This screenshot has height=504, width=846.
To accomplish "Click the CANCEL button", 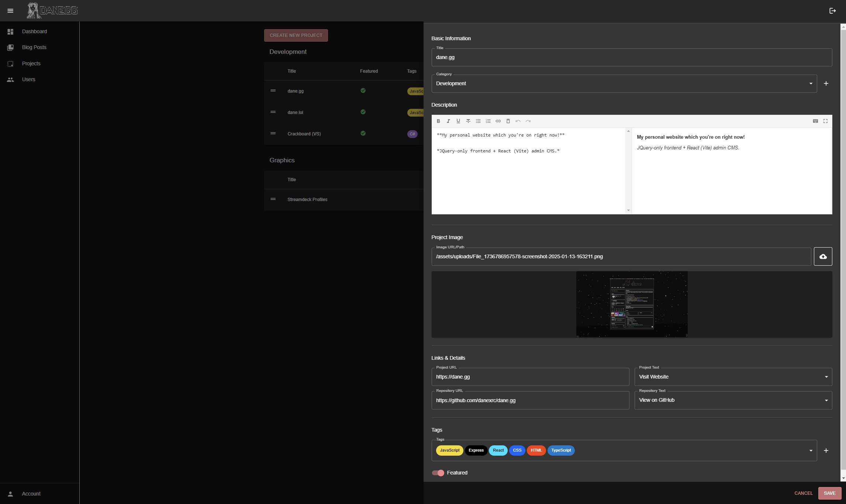I will tap(803, 493).
